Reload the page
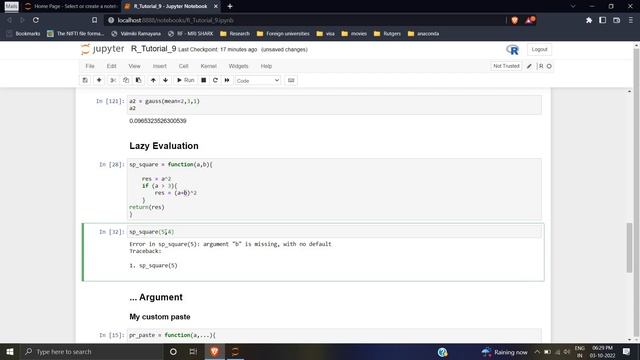 pos(36,20)
